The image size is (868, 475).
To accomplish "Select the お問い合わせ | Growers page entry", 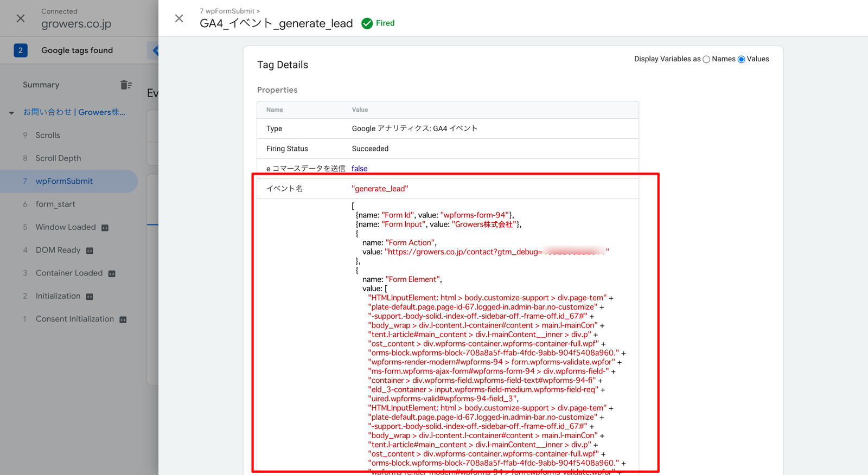I will (x=74, y=112).
